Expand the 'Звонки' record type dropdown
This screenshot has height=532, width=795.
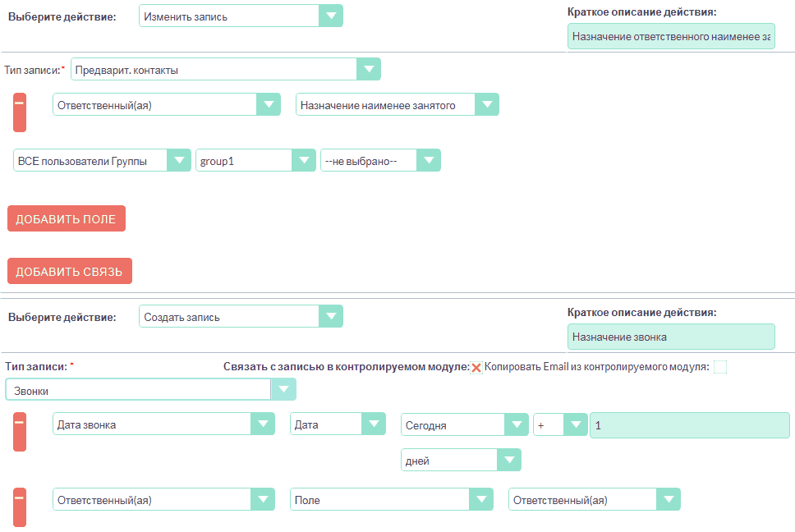tap(150, 390)
